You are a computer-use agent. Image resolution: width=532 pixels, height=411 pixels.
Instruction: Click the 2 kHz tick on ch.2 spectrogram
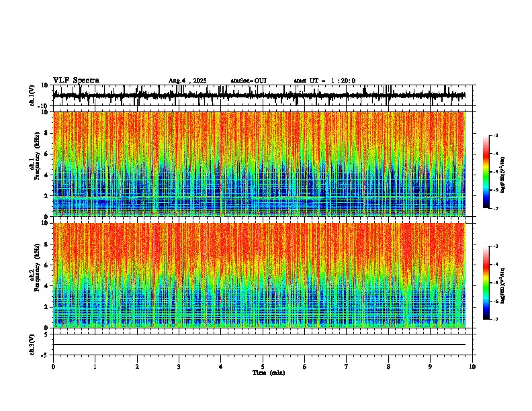(x=46, y=307)
